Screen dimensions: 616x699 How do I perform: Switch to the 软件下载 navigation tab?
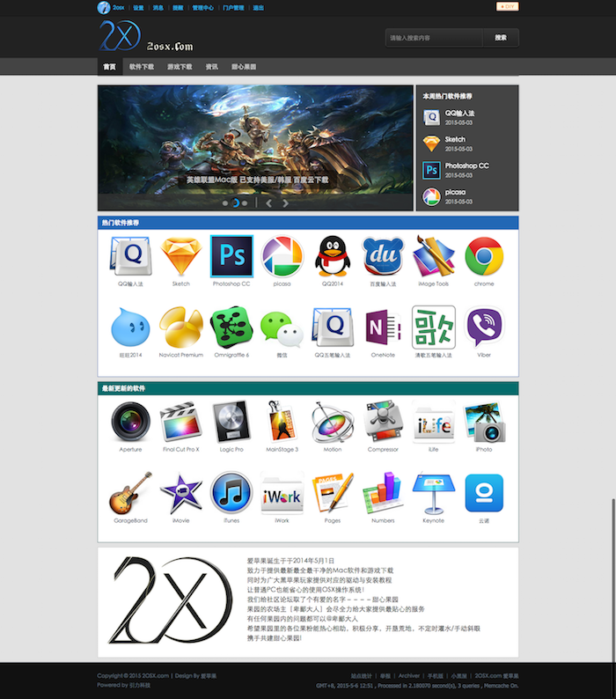click(141, 67)
